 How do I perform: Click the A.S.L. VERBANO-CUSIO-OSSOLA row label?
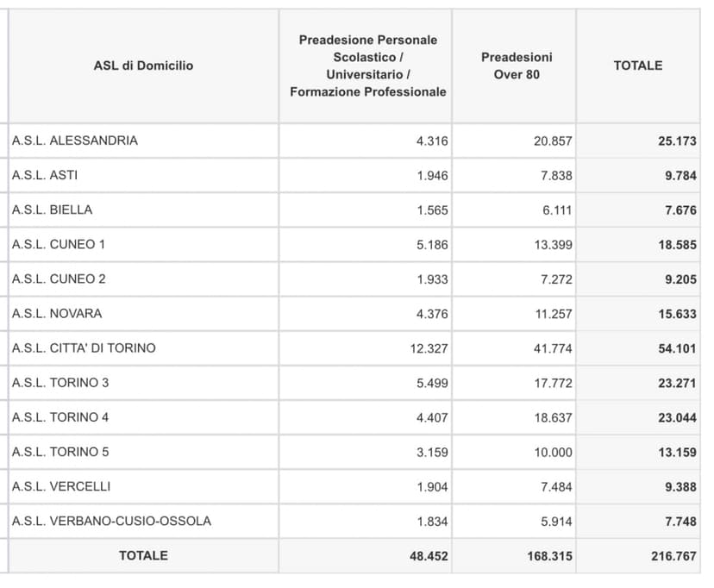(111, 521)
